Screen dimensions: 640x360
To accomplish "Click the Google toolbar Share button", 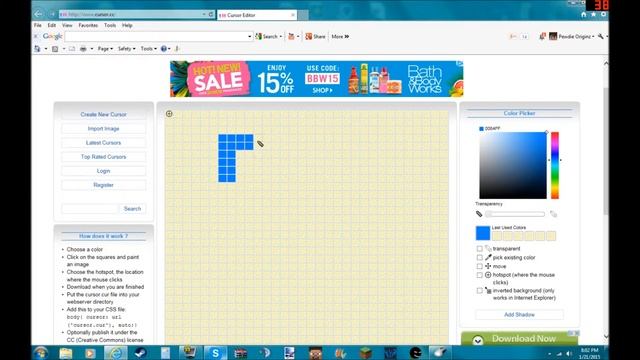I will click(x=316, y=36).
